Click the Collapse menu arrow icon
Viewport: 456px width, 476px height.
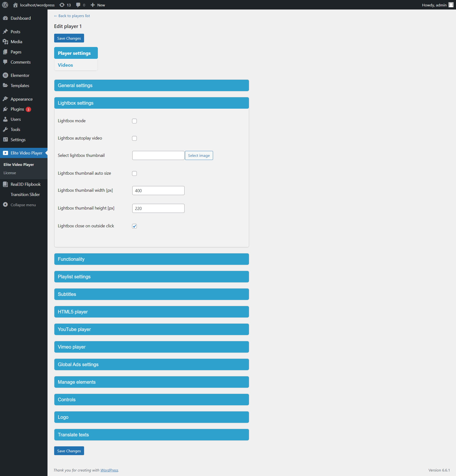tap(5, 205)
